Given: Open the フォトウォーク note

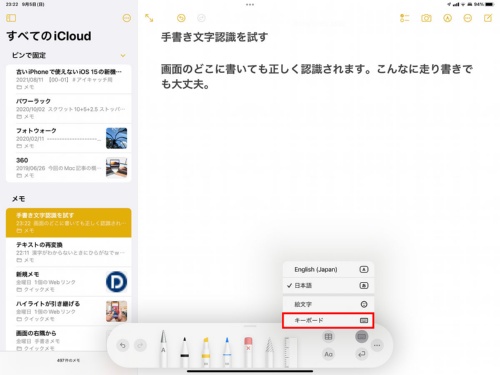Looking at the screenshot, I should point(69,138).
